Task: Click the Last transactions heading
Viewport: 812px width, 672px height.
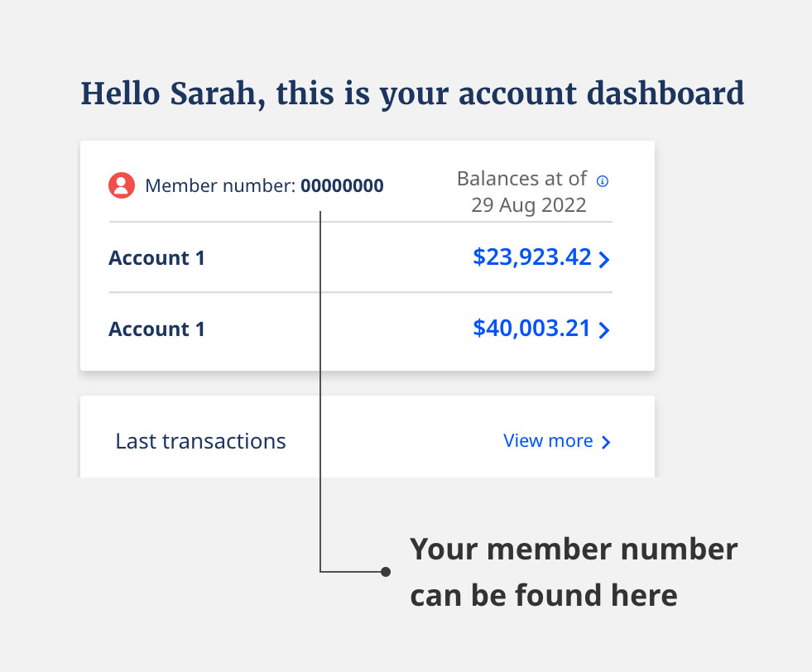Action: [200, 441]
